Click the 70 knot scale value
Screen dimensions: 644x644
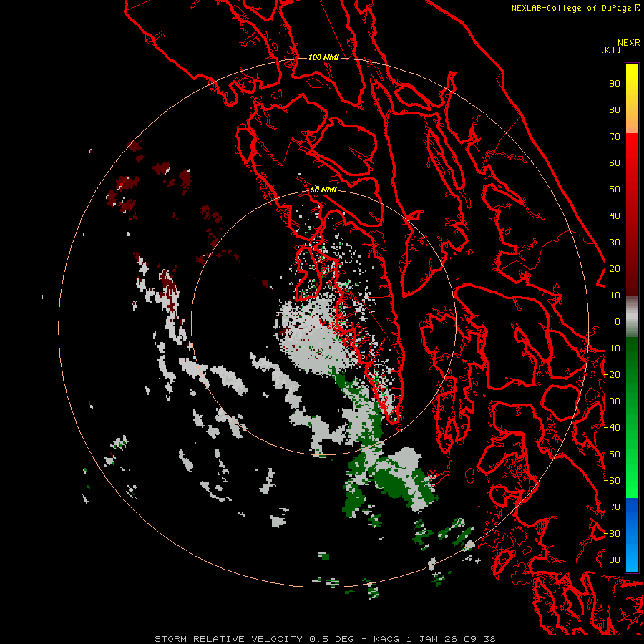[x=615, y=137]
